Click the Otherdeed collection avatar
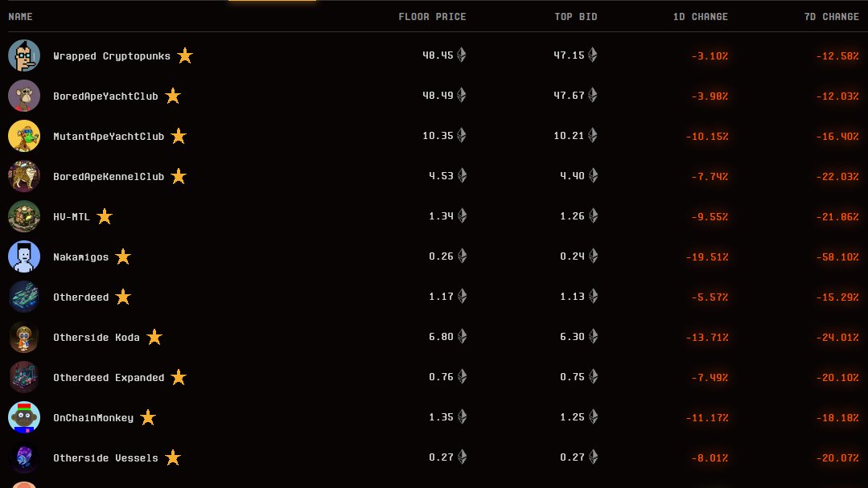The height and width of the screenshot is (488, 868). point(24,297)
